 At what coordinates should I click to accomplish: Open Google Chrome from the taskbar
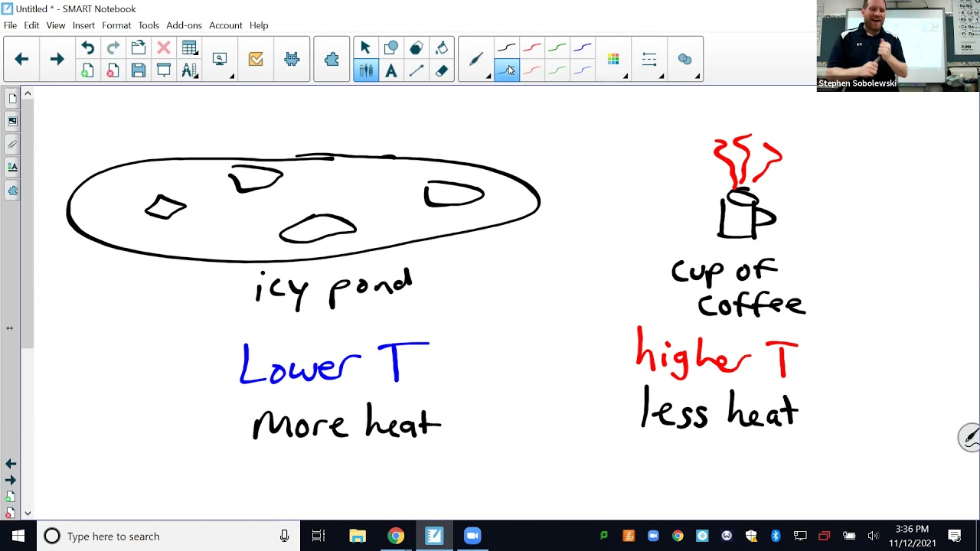[396, 536]
